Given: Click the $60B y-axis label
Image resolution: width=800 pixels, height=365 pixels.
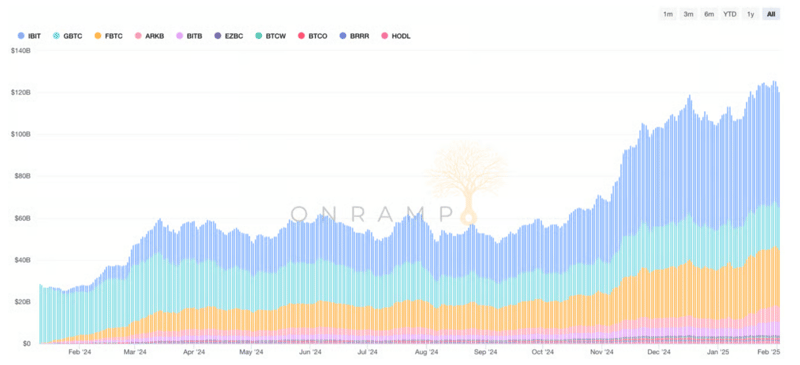Looking at the screenshot, I should (21, 218).
